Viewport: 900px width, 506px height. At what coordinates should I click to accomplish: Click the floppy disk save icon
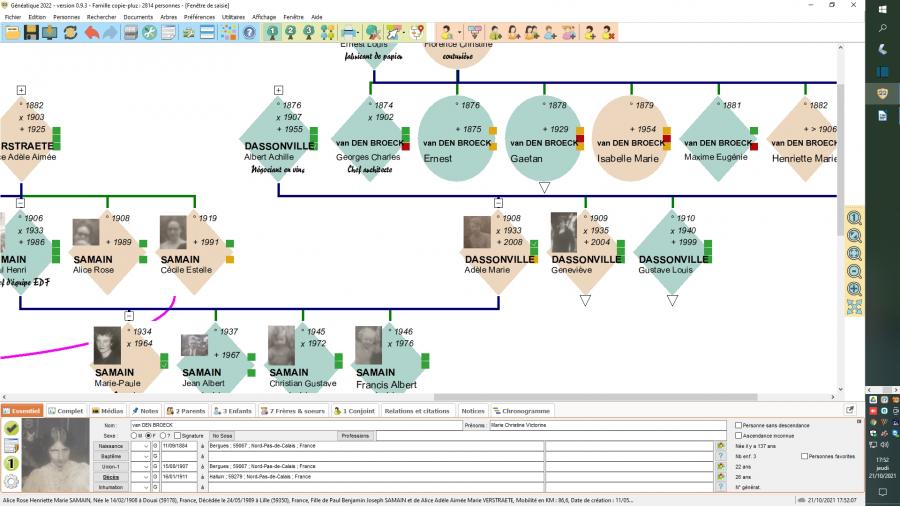pos(31,33)
